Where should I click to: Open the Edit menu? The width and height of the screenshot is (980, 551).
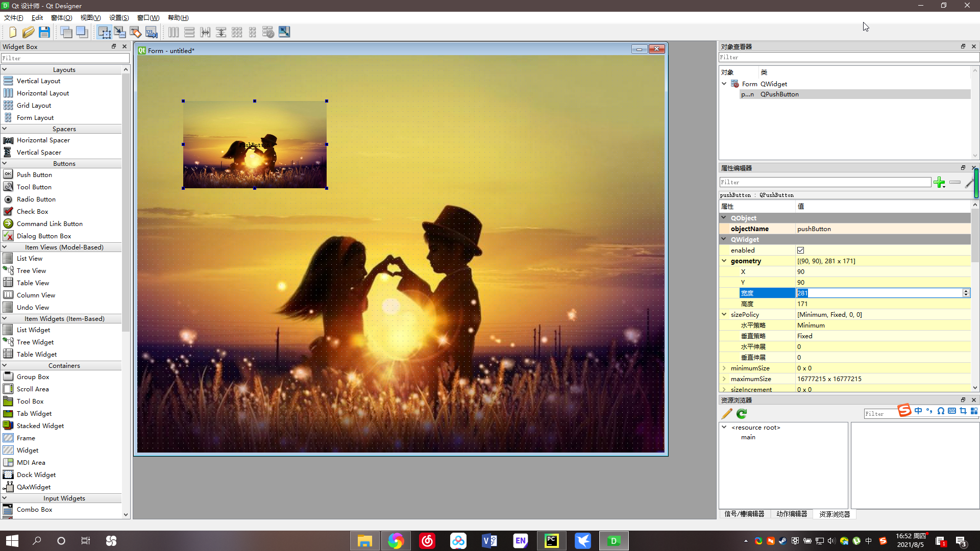37,18
